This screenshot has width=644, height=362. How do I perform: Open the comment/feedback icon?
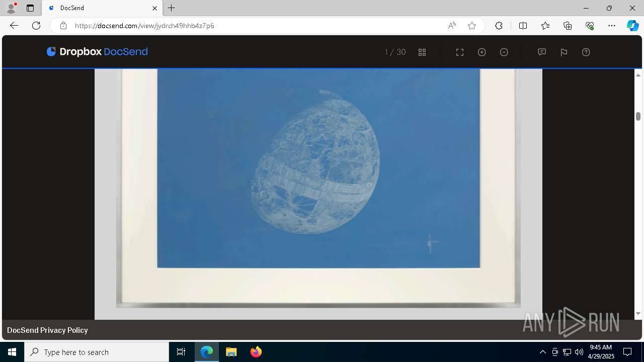[x=542, y=52]
